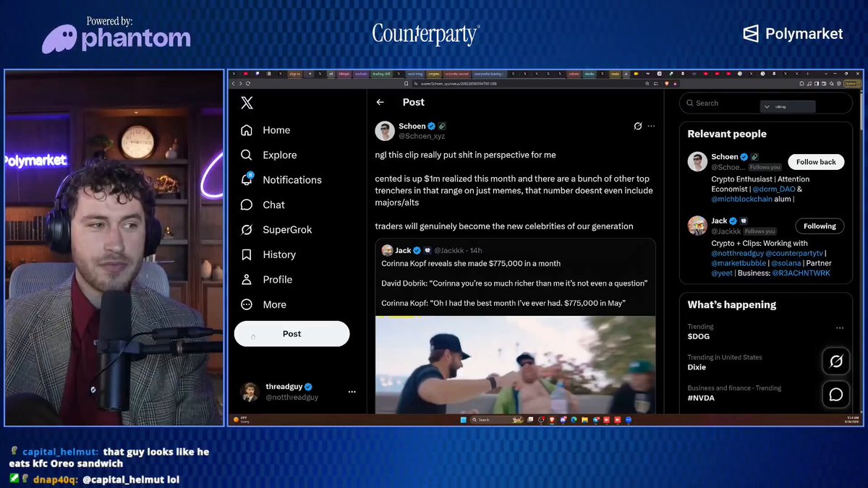Viewport: 868px width, 488px height.
Task: Open threadguy account three-dot menu
Action: click(352, 392)
